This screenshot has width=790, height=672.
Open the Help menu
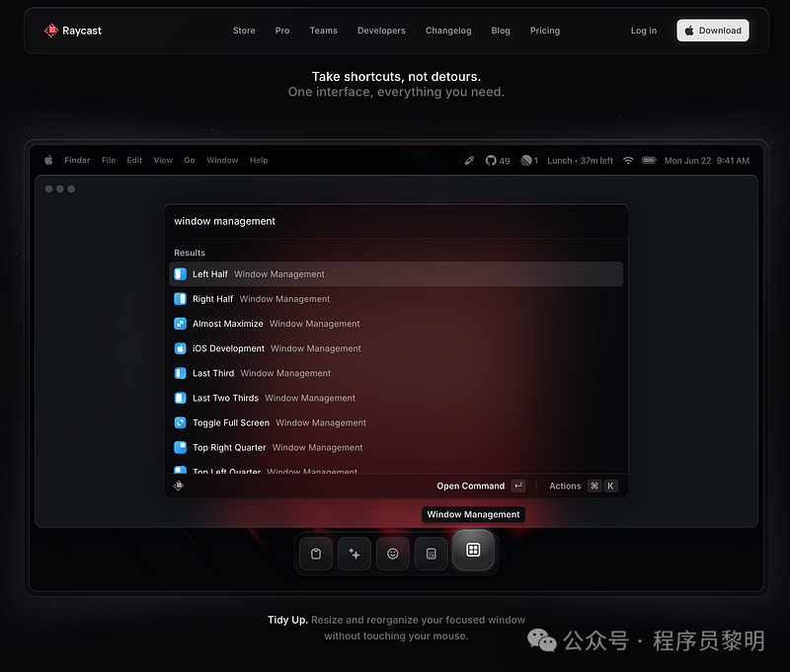[259, 160]
